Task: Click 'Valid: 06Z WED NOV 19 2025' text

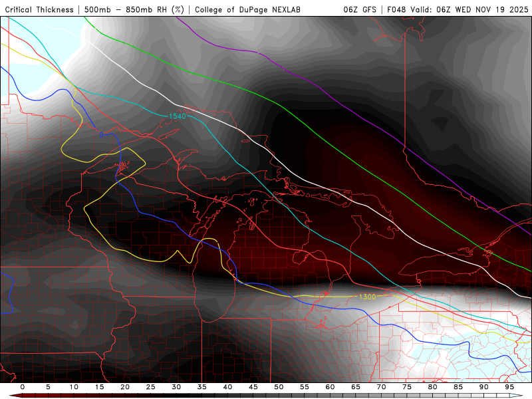Action: pyautogui.click(x=469, y=10)
